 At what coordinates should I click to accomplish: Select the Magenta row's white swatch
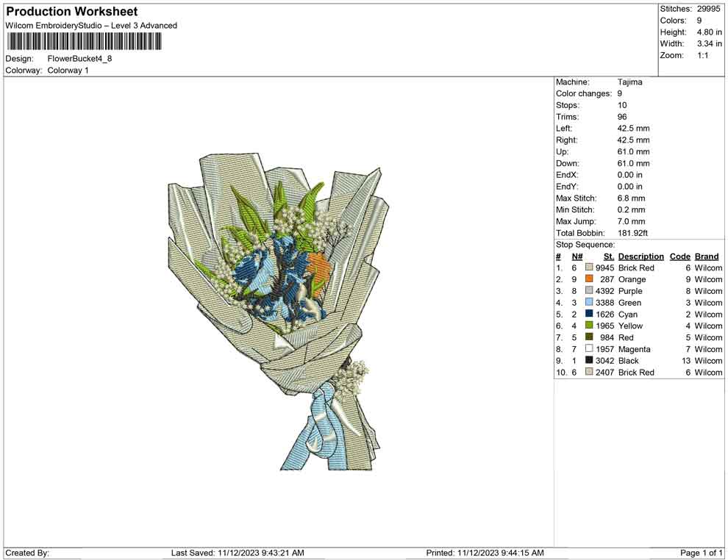(589, 349)
